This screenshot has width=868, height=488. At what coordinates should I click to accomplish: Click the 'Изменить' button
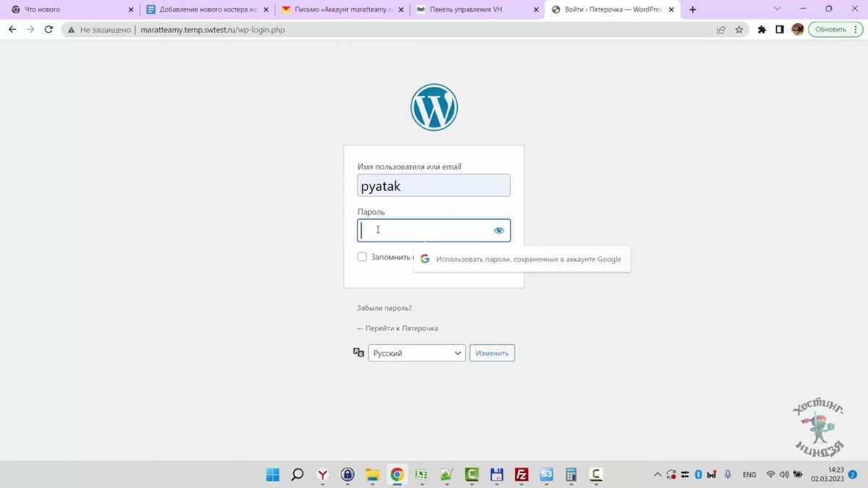tap(492, 353)
